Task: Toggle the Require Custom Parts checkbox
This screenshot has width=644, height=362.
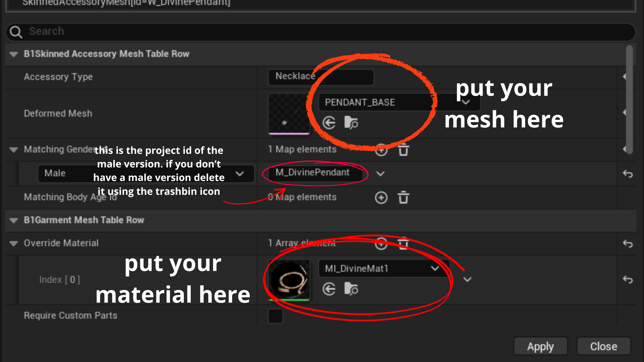Action: pyautogui.click(x=275, y=316)
